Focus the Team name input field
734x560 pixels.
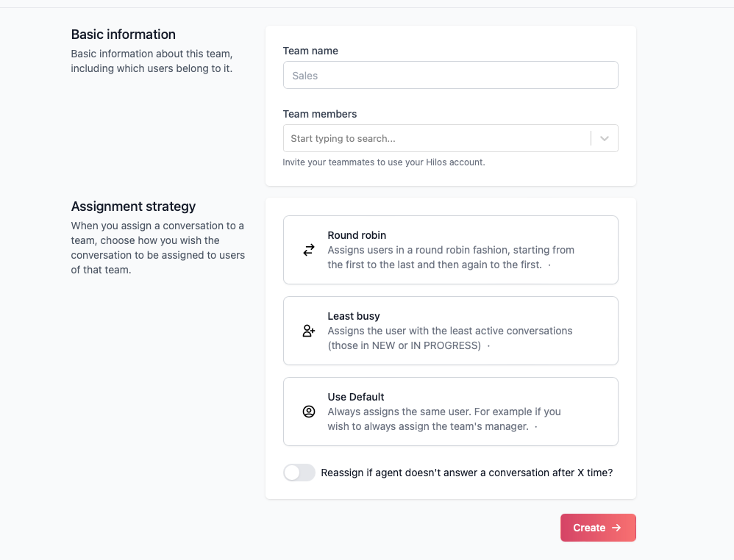[x=450, y=75]
